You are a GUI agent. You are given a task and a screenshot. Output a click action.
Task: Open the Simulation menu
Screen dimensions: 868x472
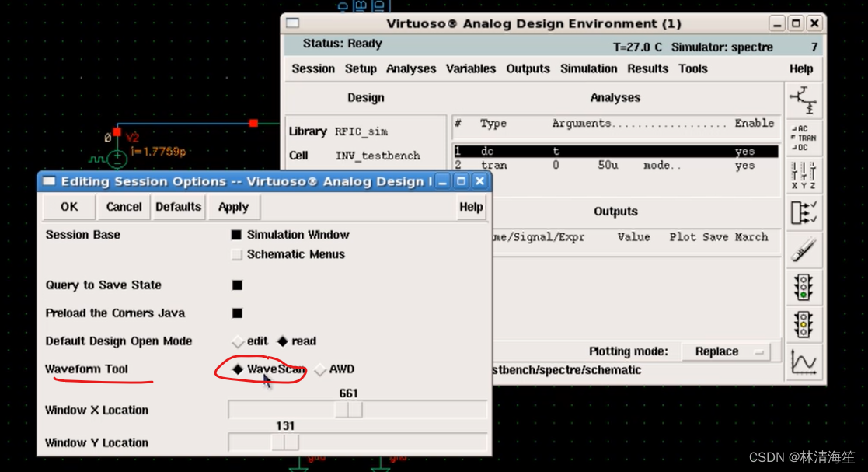(588, 68)
